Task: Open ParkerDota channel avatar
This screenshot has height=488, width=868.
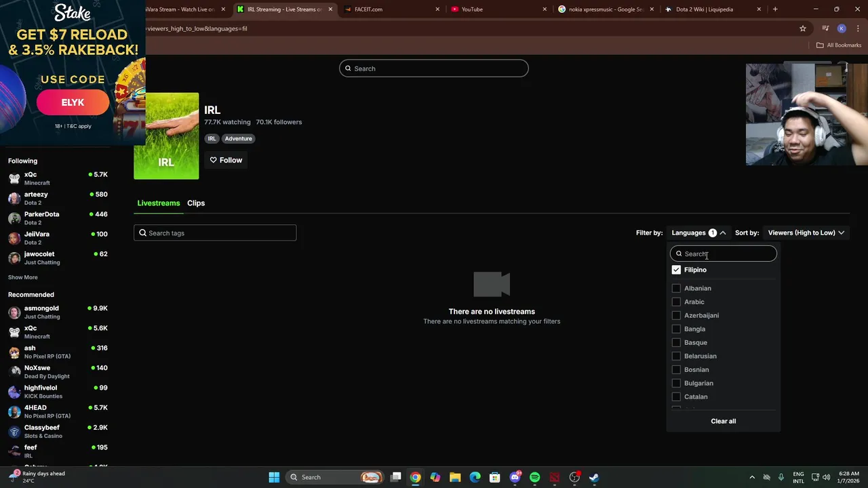Action: tap(14, 218)
